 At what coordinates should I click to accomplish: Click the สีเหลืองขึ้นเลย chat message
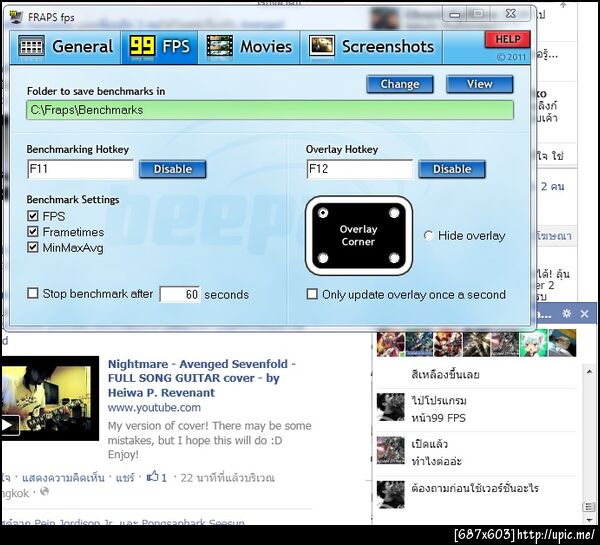[x=445, y=374]
